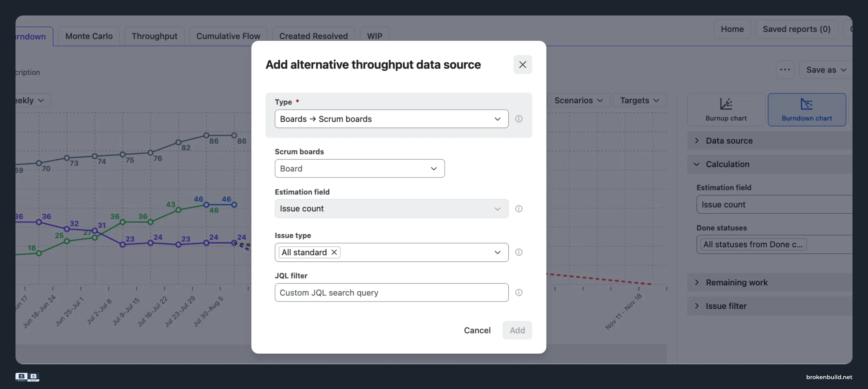Image resolution: width=868 pixels, height=389 pixels.
Task: Click the info icon beside JQL filter
Action: pyautogui.click(x=519, y=292)
